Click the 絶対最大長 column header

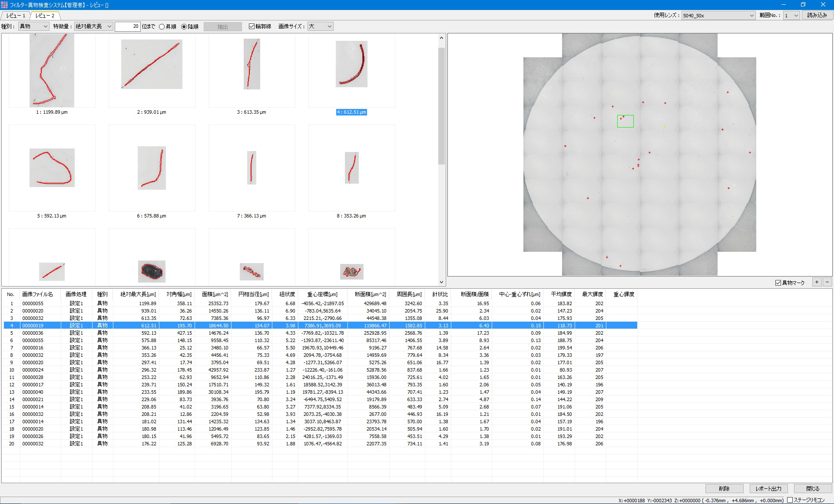138,294
